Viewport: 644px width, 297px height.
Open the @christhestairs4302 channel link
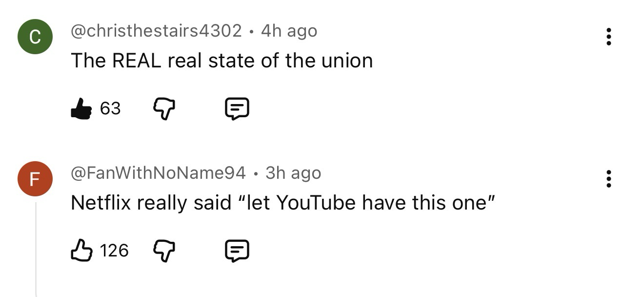(x=156, y=31)
